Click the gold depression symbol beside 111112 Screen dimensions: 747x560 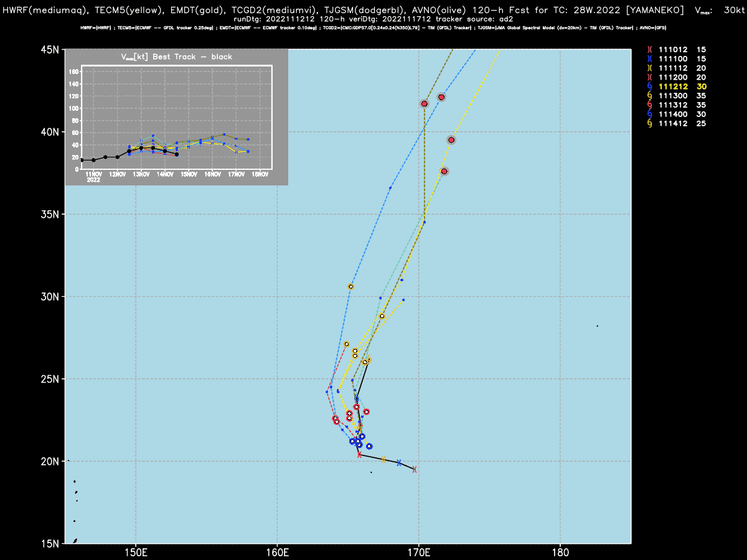click(x=650, y=68)
